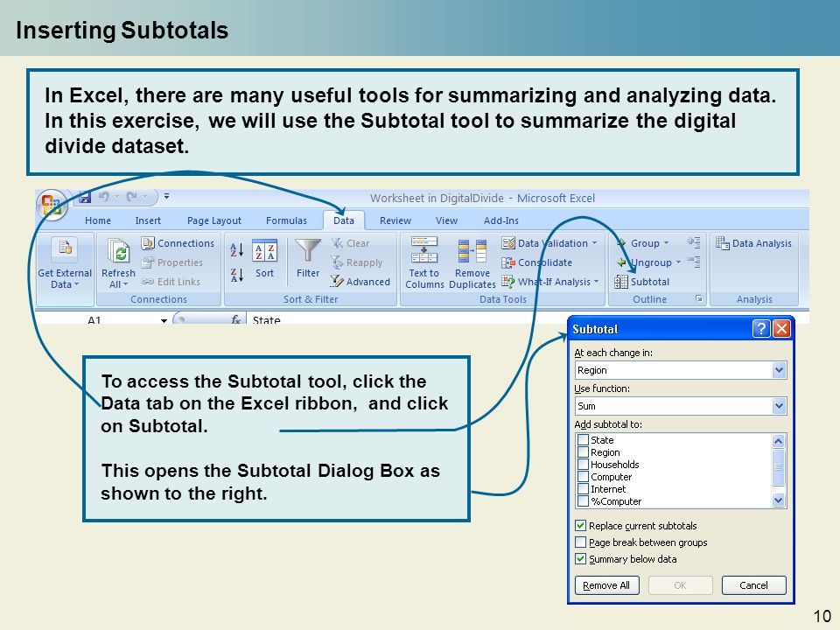Click the subtotal list scroll-down arrow
The height and width of the screenshot is (630, 840).
[x=779, y=500]
